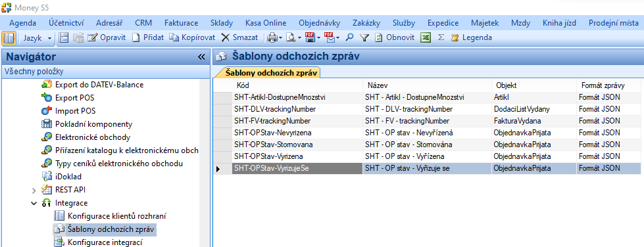Select iDoklad in navigator
Screen dimensions: 644x247
68,177
